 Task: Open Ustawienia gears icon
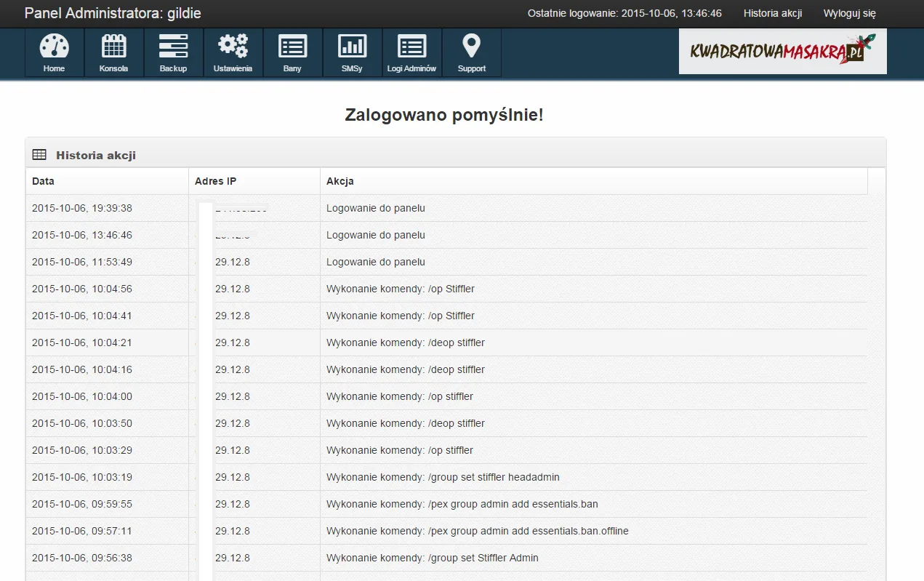(233, 52)
